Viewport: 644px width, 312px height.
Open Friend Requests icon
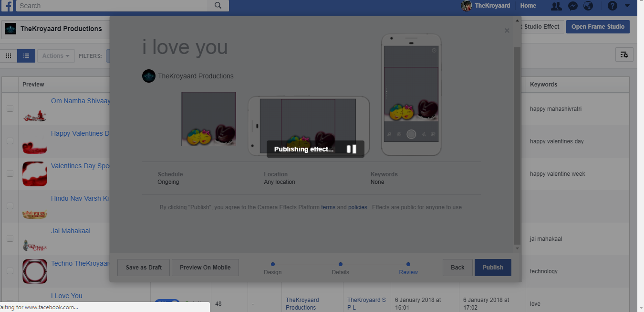[x=556, y=6]
